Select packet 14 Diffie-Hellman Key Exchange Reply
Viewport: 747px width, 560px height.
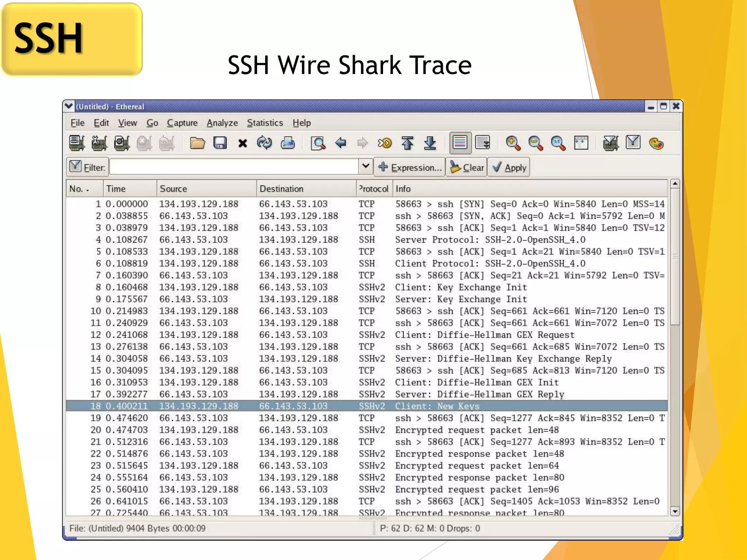click(367, 358)
